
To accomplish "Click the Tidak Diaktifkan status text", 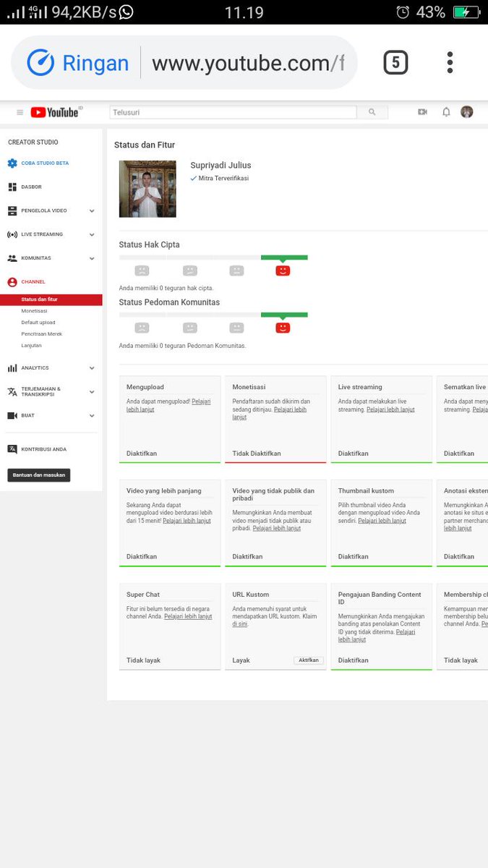I will click(257, 454).
